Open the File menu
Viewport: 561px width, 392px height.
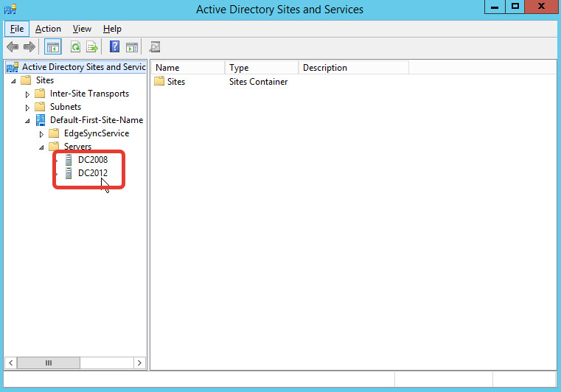coord(17,29)
